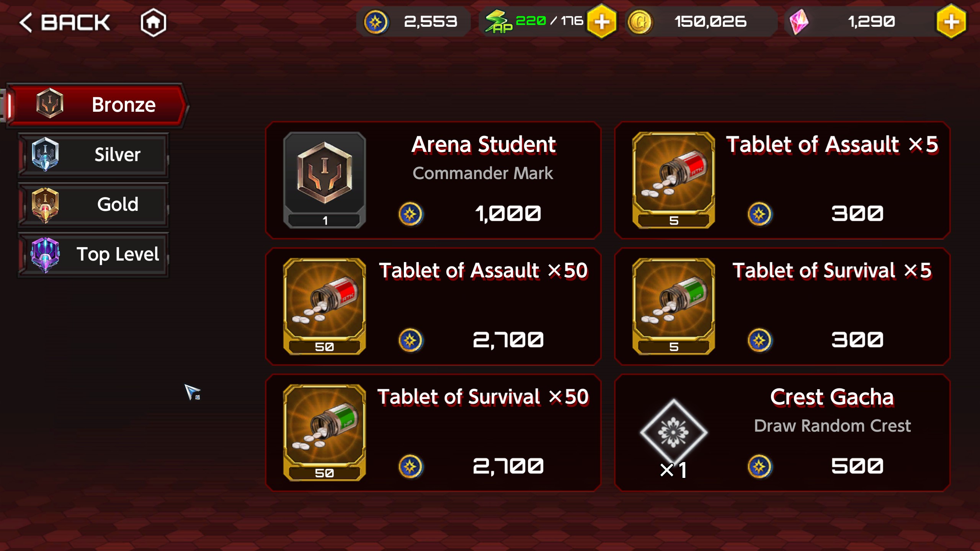Select Tablet of Survival ×50 thumbnail
Screen dimensions: 980x551
coord(324,432)
